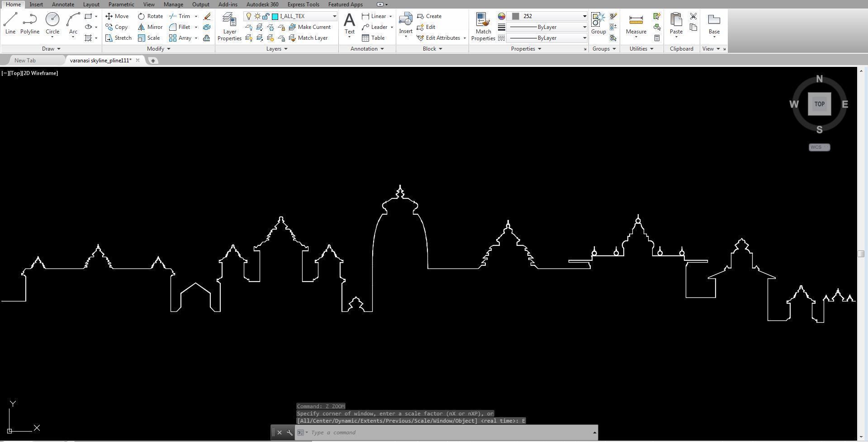The height and width of the screenshot is (442, 868).
Task: Select the Rotate tool
Action: tap(150, 16)
